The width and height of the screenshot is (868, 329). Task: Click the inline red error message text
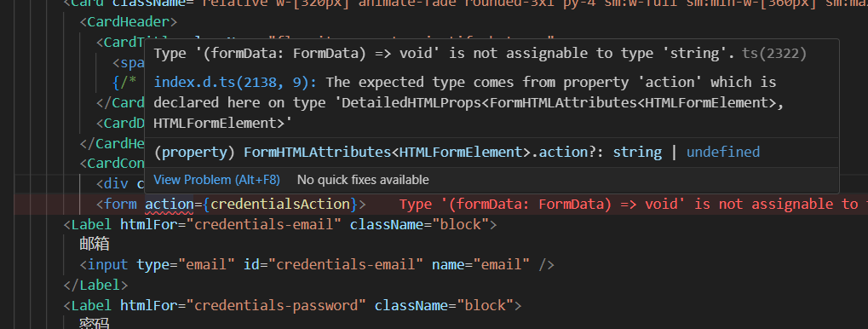coord(633,205)
